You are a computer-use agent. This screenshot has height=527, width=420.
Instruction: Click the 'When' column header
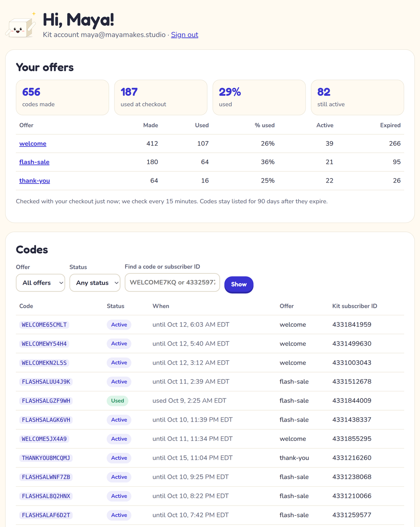coord(161,306)
